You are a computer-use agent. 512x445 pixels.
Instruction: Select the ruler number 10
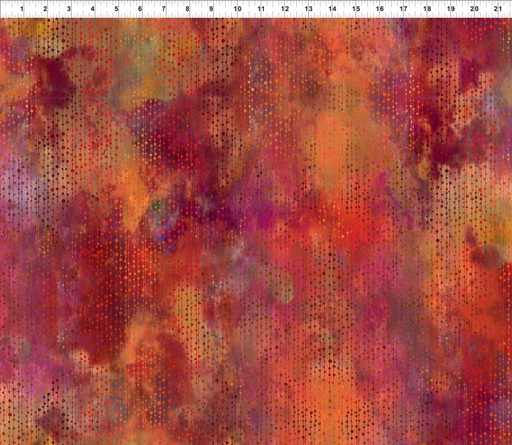pyautogui.click(x=237, y=9)
